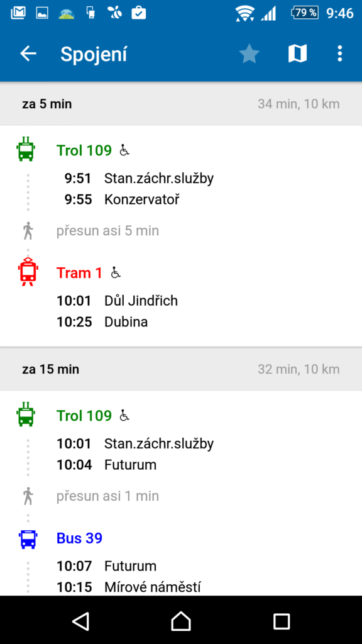Tap the walking icon beside 'přesun asi 1 min'
Screen dimensions: 362x644
[x=28, y=496]
